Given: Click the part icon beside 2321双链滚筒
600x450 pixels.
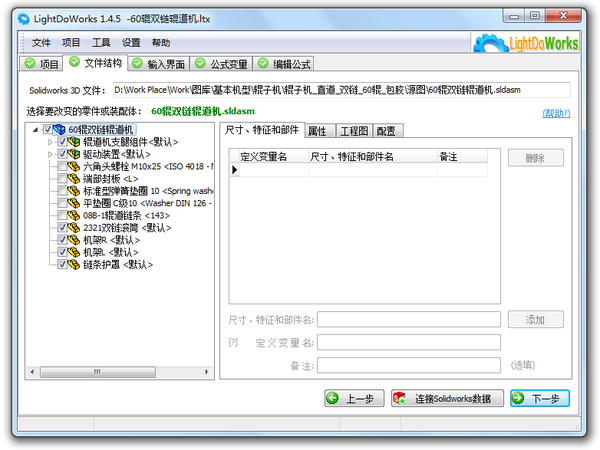Looking at the screenshot, I should 74,228.
